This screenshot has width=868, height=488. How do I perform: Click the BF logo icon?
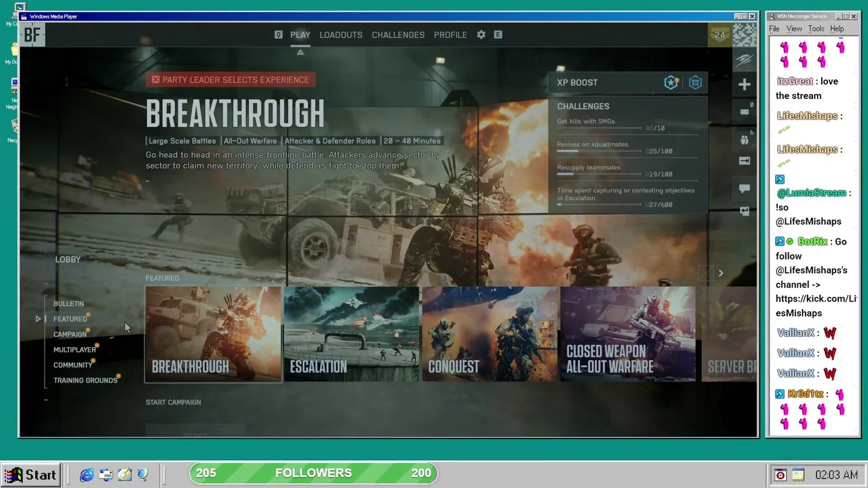pyautogui.click(x=32, y=35)
